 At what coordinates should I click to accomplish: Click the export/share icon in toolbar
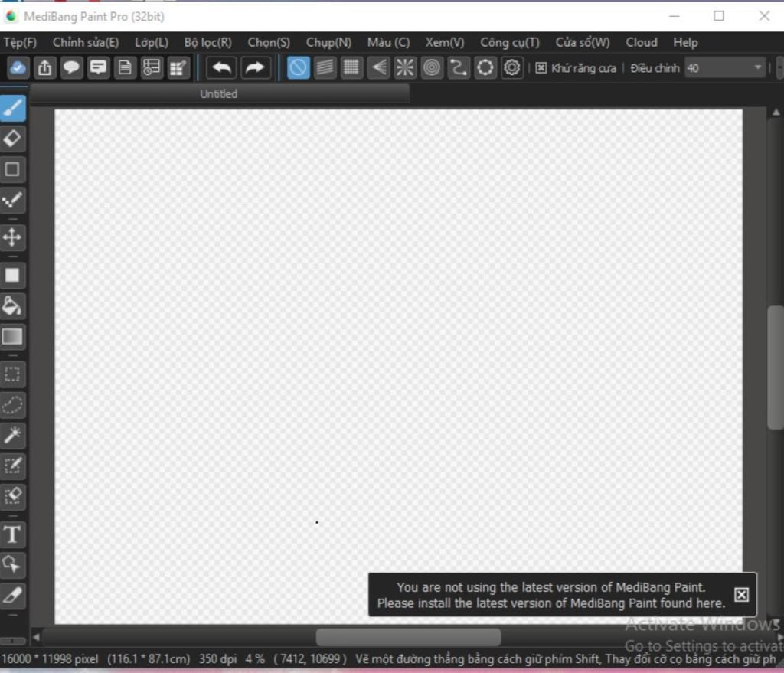coord(45,67)
